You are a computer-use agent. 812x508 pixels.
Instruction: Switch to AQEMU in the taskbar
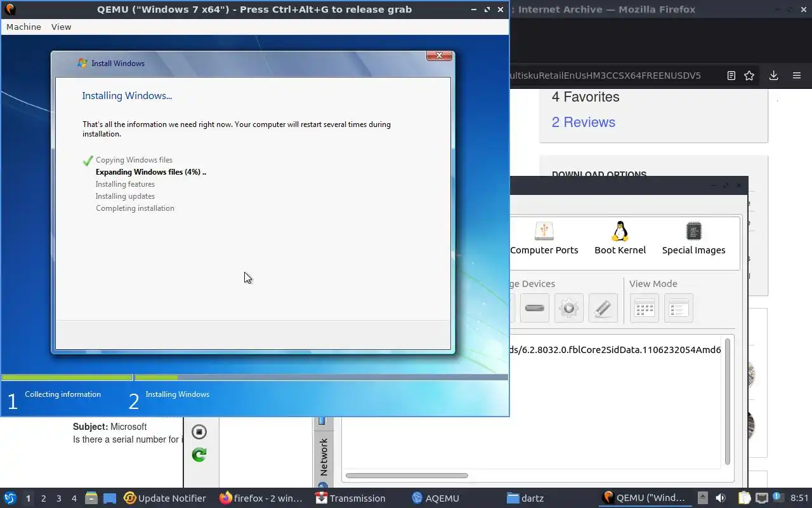[x=435, y=498]
